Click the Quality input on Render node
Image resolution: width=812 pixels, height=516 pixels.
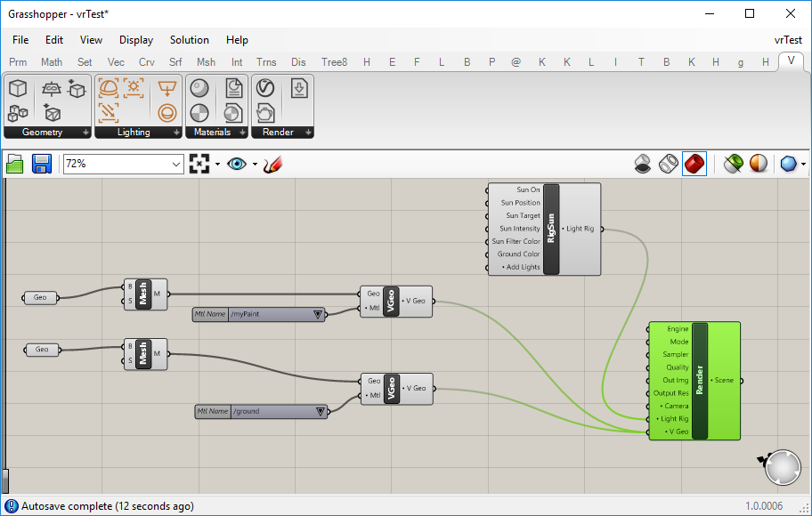point(678,367)
